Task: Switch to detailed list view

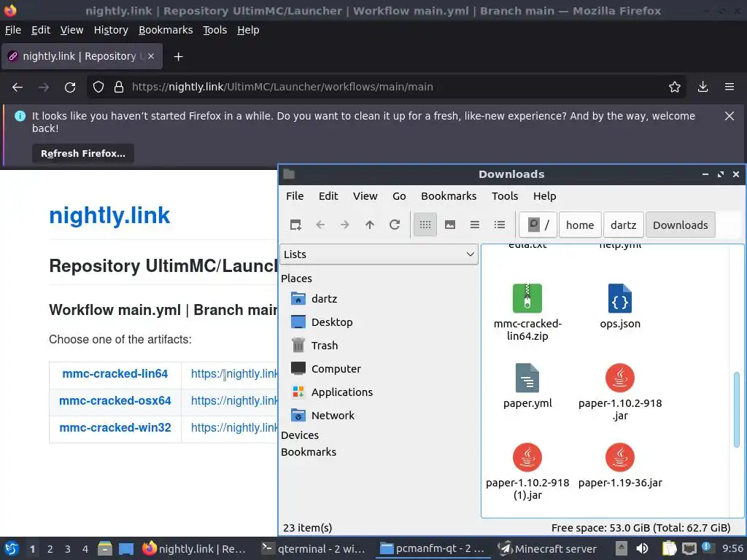Action: [x=499, y=225]
